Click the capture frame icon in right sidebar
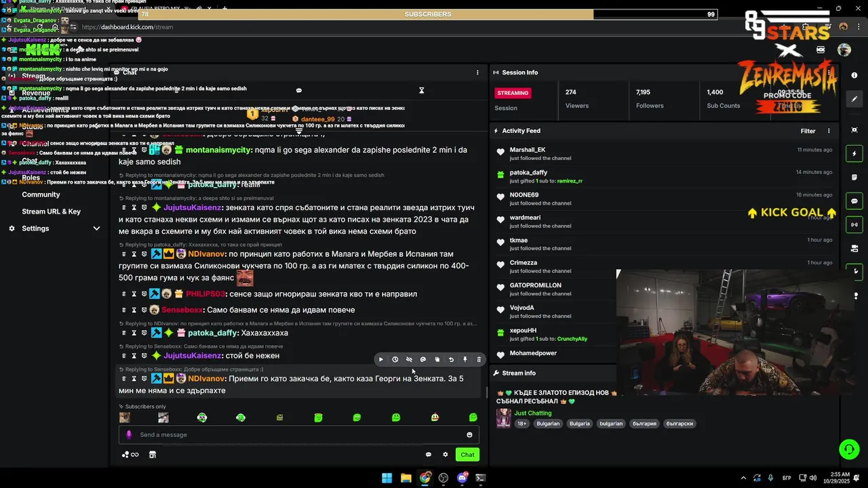 854,130
